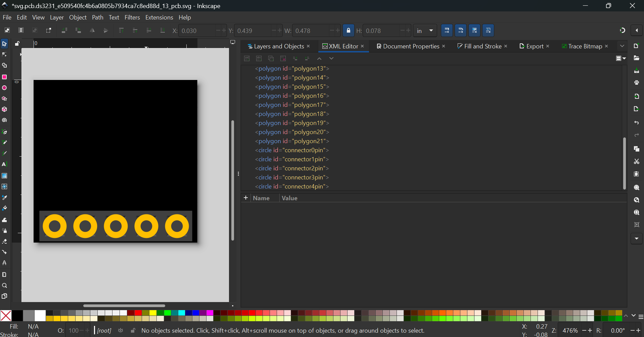Toggle scale rounded corners option
The height and width of the screenshot is (337, 644).
461,31
